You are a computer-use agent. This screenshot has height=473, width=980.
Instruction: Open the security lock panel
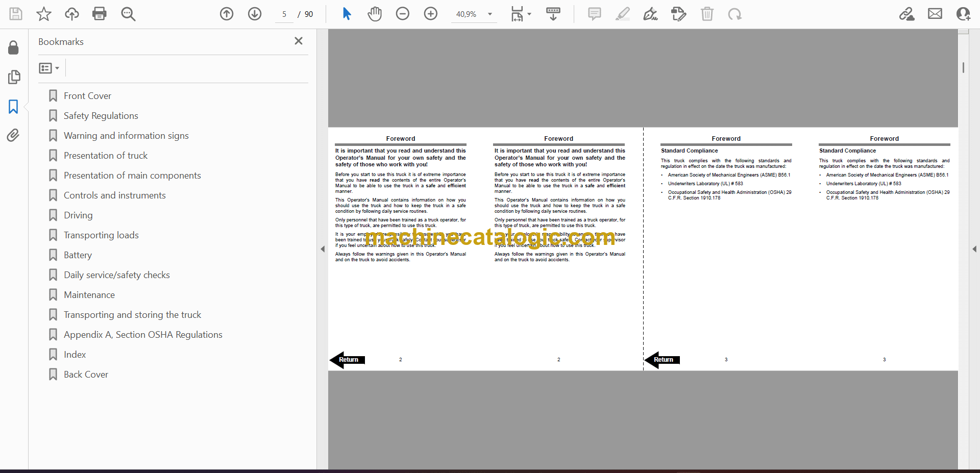pos(14,47)
